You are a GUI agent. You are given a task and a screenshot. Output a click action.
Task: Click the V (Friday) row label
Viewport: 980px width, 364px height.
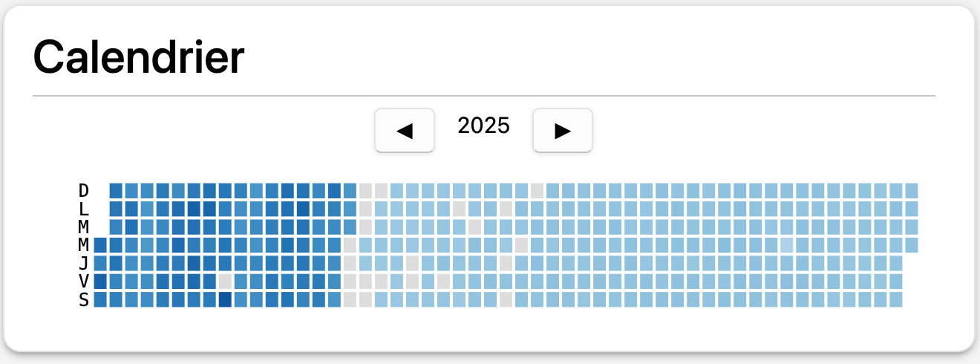[x=84, y=282]
